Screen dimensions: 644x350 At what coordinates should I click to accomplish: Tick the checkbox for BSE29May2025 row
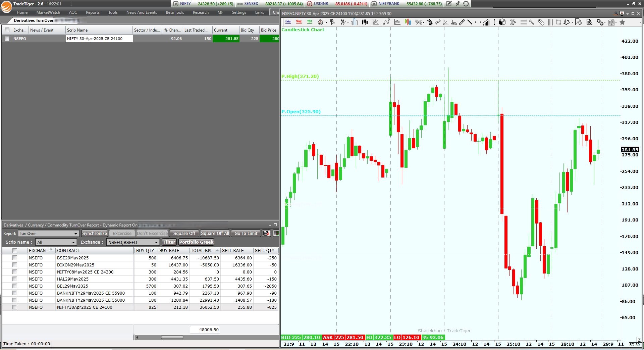coord(14,258)
